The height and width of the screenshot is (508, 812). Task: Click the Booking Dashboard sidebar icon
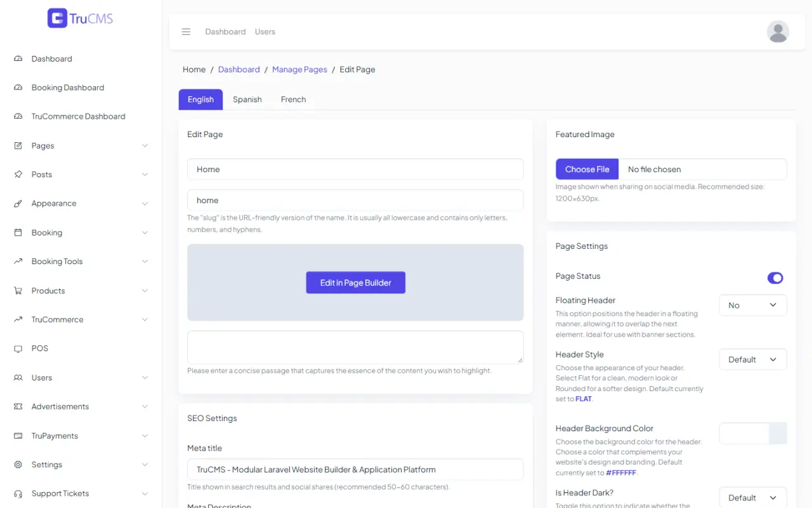coord(18,88)
